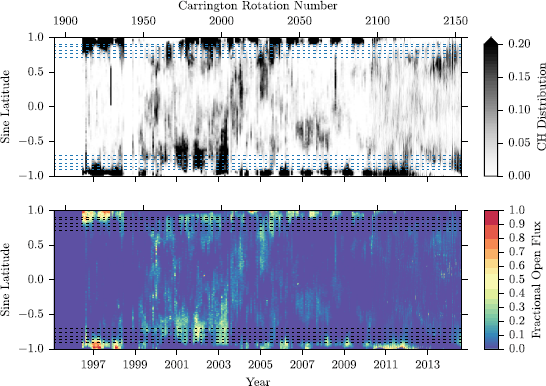Click the 2005 year tick label
The image size is (546, 386).
(x=260, y=364)
